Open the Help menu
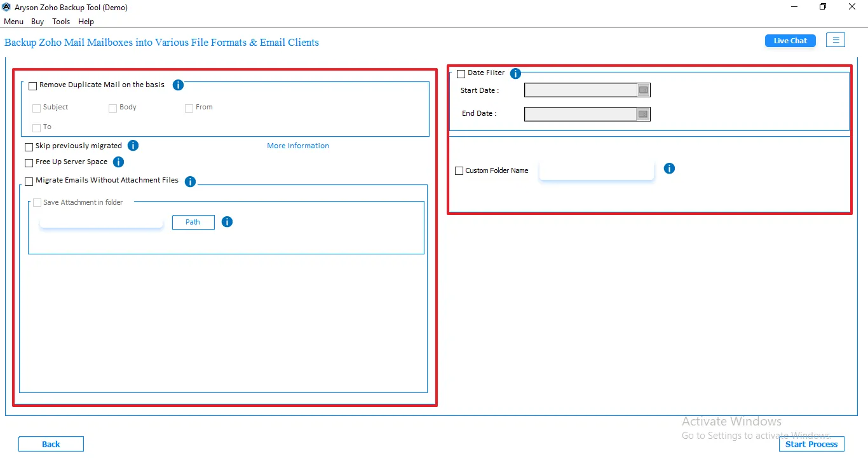The image size is (868, 463). coord(86,22)
